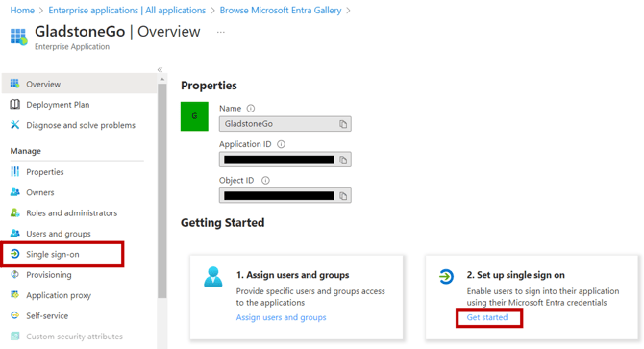Click the sidebar scrollbar up arrow
644x349 pixels.
click(x=161, y=79)
